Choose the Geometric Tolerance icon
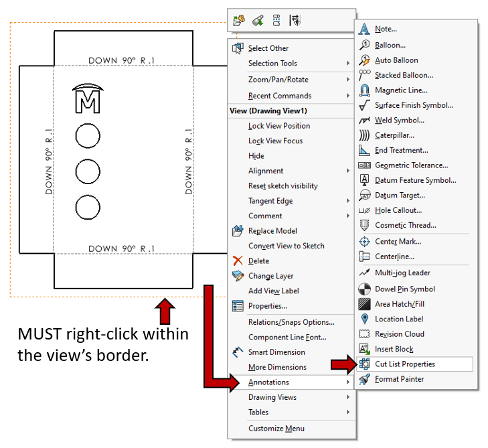The width and height of the screenshot is (488, 448). point(364,165)
